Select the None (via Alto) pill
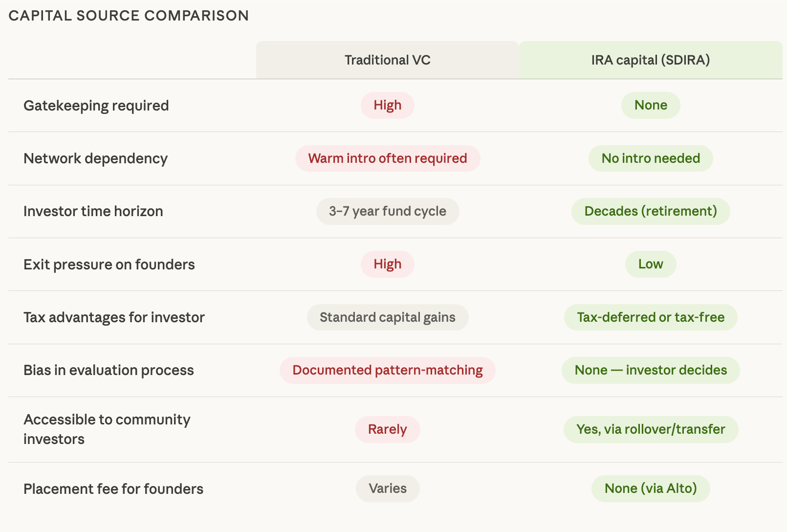 (x=650, y=488)
